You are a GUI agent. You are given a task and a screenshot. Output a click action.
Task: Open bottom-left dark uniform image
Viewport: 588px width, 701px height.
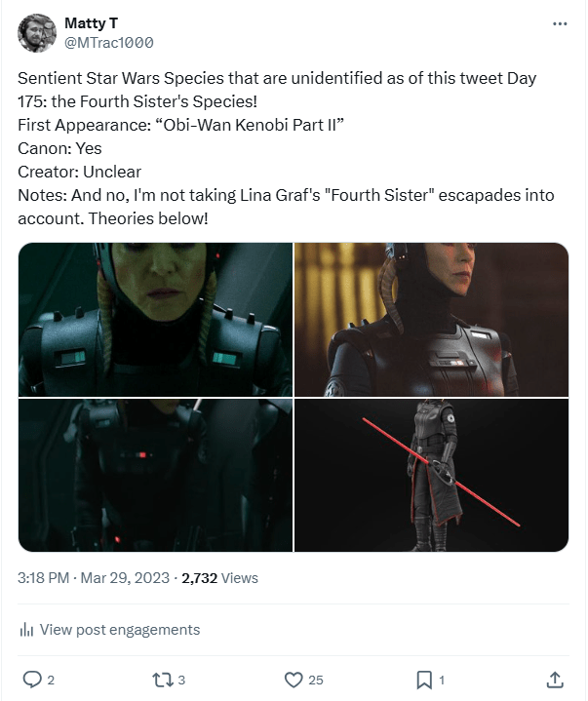pyautogui.click(x=155, y=475)
